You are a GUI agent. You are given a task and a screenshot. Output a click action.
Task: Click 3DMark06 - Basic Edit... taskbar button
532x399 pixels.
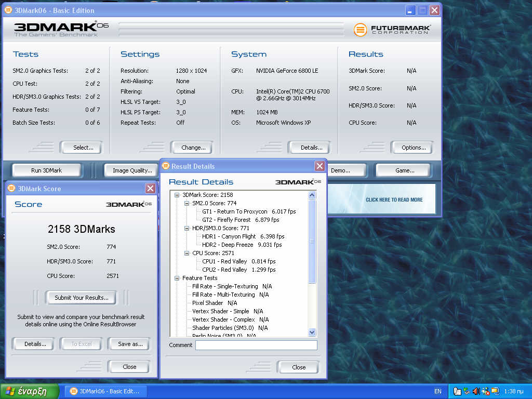(x=105, y=391)
